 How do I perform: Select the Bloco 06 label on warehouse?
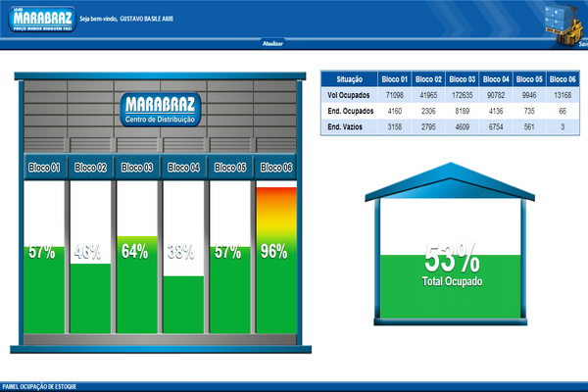(x=276, y=168)
